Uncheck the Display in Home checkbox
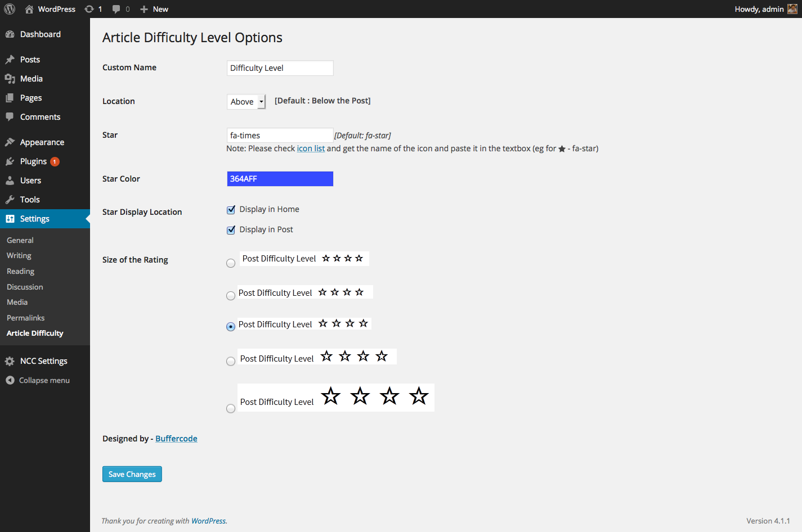The width and height of the screenshot is (802, 532). [x=231, y=210]
